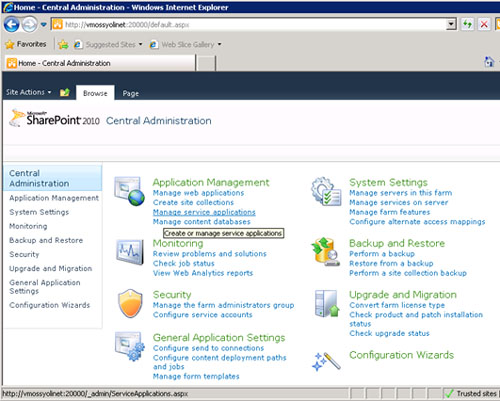The image size is (500, 401).
Task: Switch to the Browse ribbon tab
Action: (95, 93)
